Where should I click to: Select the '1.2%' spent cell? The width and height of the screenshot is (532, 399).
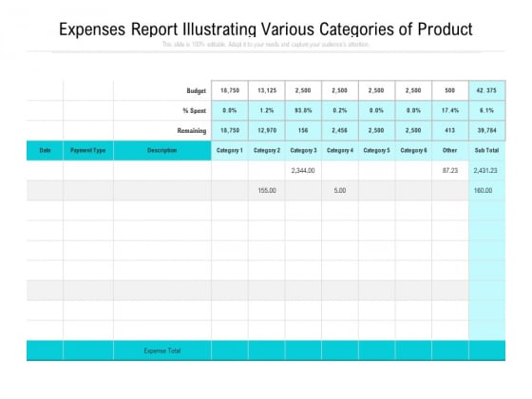pos(267,110)
